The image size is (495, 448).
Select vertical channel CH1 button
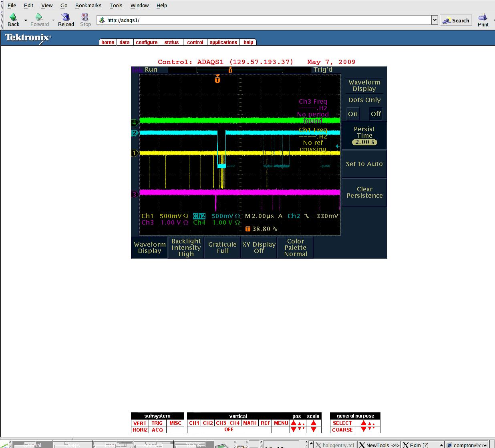(194, 423)
